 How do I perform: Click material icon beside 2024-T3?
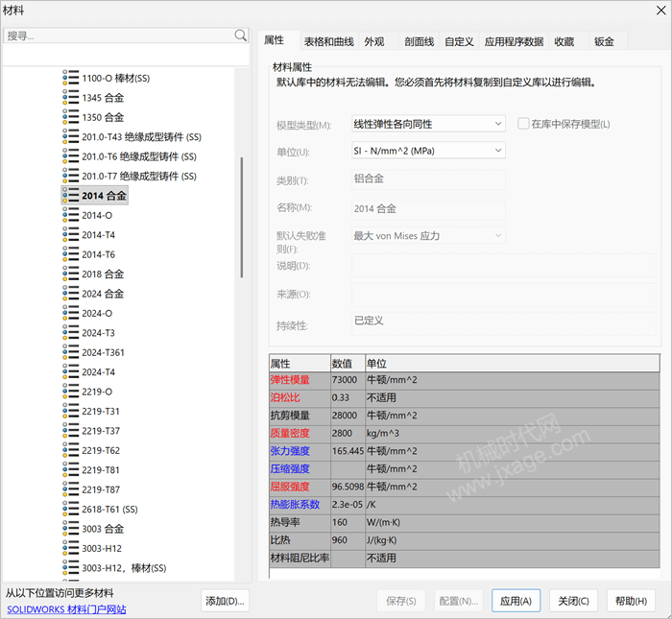71,333
